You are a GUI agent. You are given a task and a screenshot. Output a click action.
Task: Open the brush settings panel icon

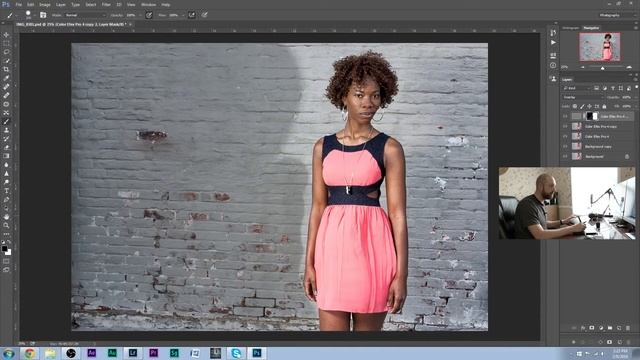pos(43,15)
